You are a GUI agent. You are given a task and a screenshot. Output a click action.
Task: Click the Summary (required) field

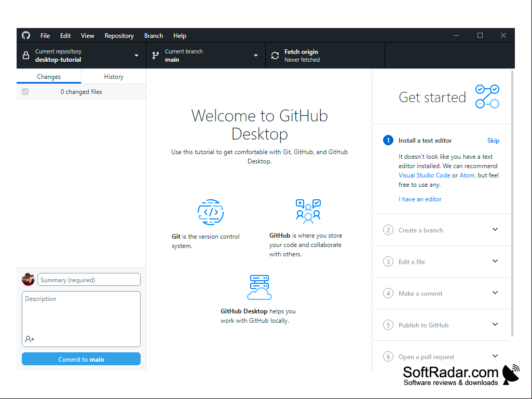click(89, 280)
